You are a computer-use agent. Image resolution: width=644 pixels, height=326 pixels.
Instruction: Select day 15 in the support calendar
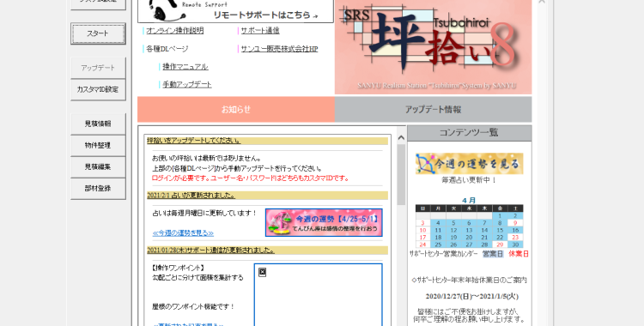[500, 230]
